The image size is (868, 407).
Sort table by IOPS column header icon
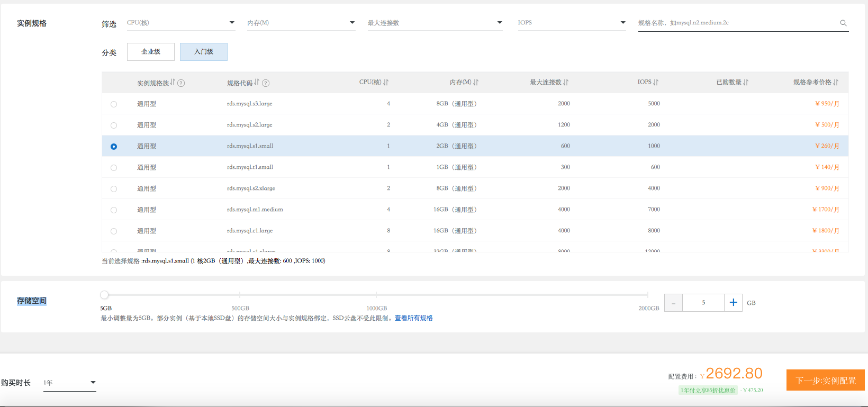pos(656,83)
